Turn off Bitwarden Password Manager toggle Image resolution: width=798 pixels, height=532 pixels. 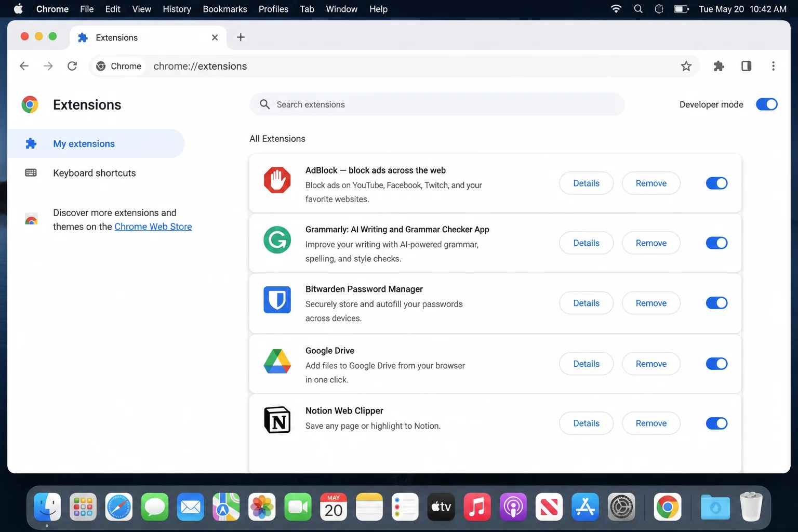pos(716,303)
